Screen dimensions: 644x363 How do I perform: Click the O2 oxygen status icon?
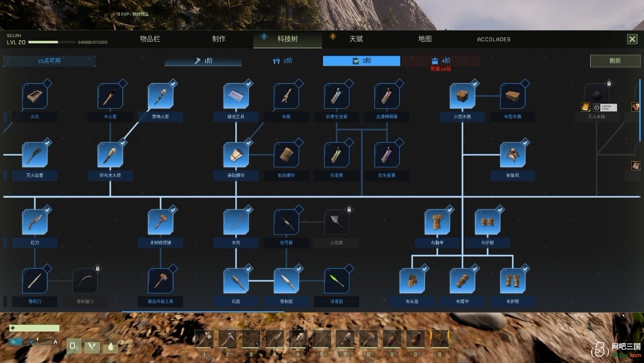pyautogui.click(x=74, y=346)
